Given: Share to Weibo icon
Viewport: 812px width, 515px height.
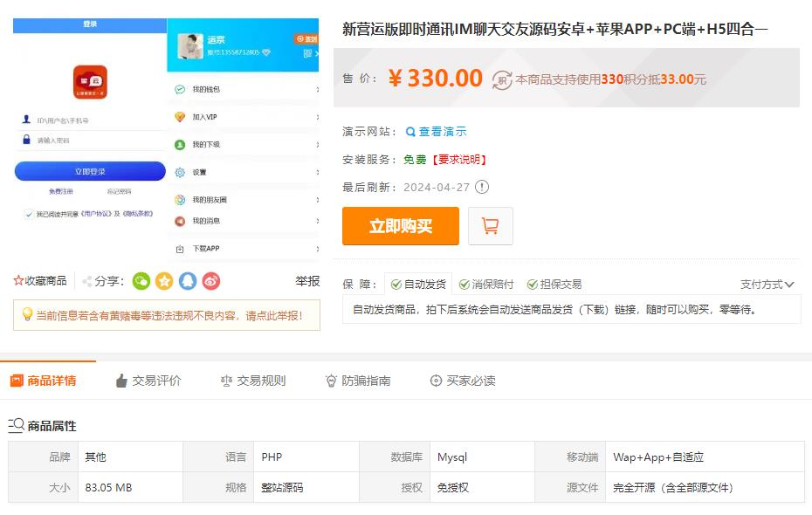Looking at the screenshot, I should click(211, 281).
